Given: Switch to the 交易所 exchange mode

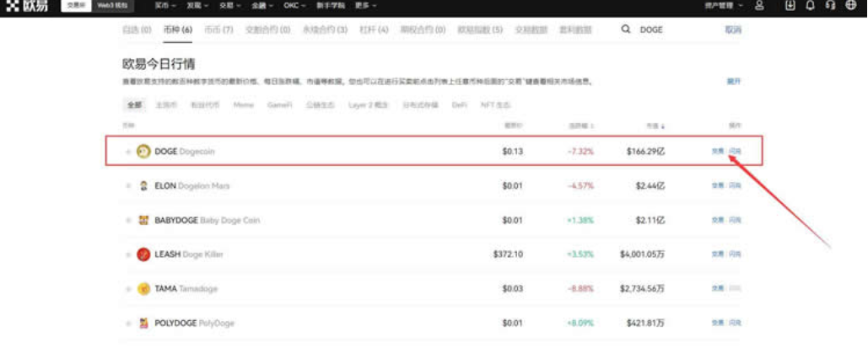Looking at the screenshot, I should click(75, 6).
